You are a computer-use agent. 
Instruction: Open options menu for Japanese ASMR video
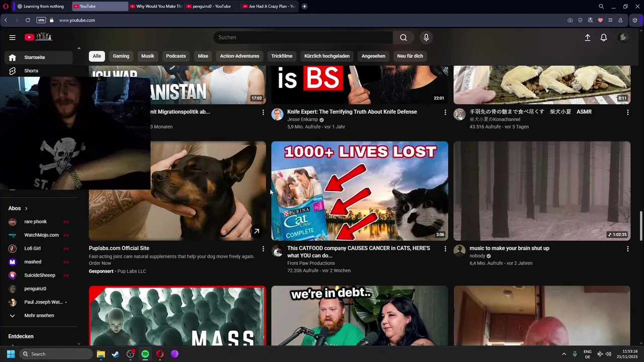pyautogui.click(x=627, y=112)
